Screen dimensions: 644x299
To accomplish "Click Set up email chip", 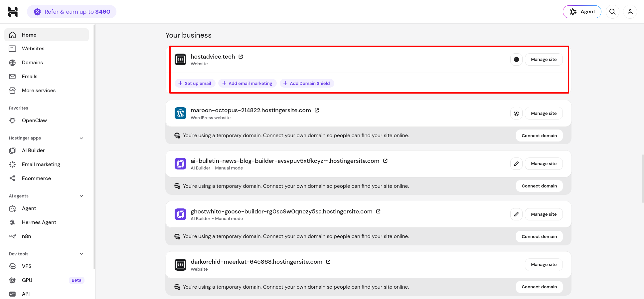I will click(195, 83).
